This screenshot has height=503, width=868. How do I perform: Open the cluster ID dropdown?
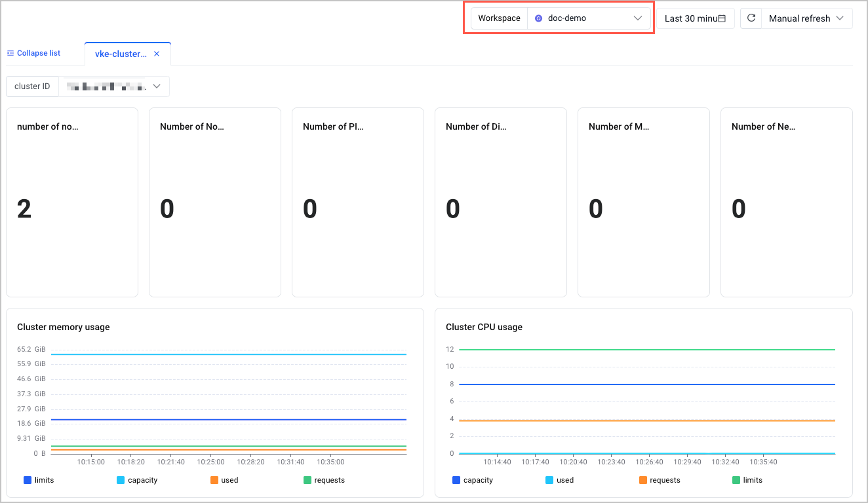[114, 86]
